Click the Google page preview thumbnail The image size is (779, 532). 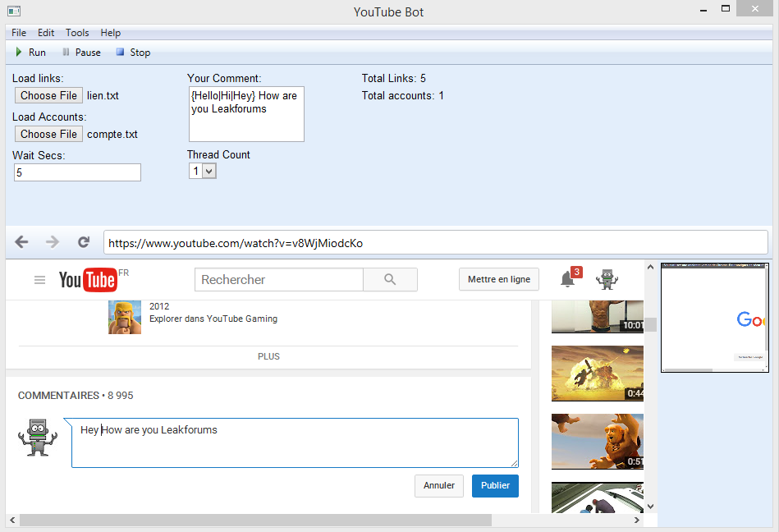click(x=715, y=318)
